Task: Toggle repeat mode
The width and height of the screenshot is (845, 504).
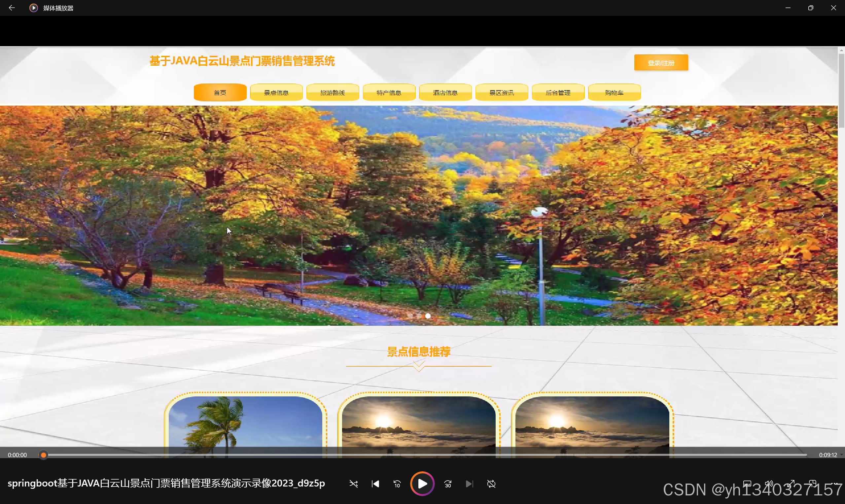Action: tap(491, 484)
